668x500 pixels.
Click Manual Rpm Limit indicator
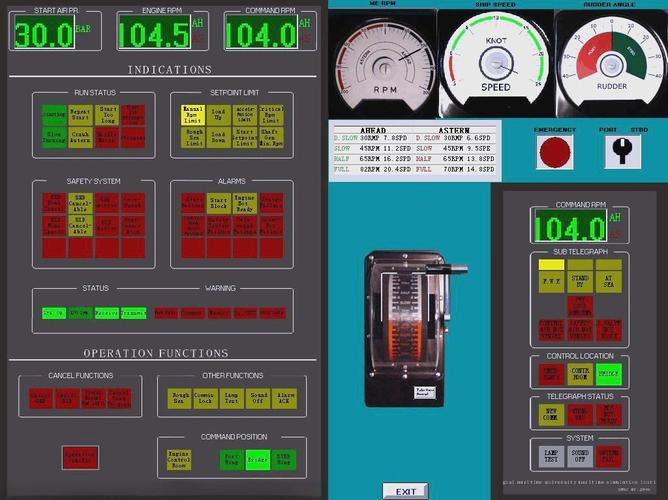point(193,114)
